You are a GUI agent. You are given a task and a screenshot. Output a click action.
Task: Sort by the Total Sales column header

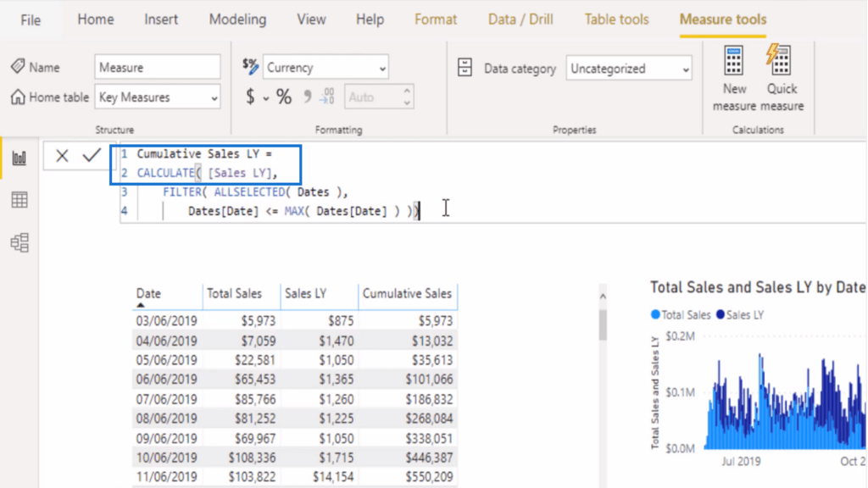click(234, 294)
